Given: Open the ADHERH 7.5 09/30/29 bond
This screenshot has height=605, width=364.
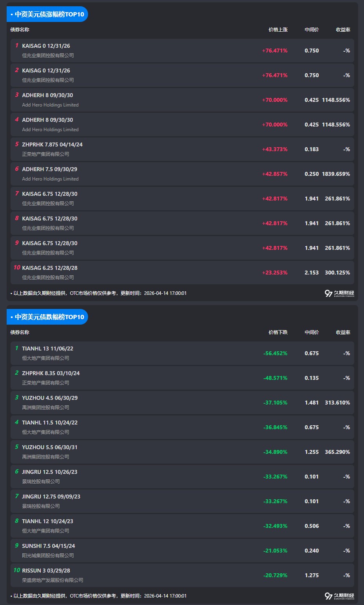Looking at the screenshot, I should coord(49,169).
